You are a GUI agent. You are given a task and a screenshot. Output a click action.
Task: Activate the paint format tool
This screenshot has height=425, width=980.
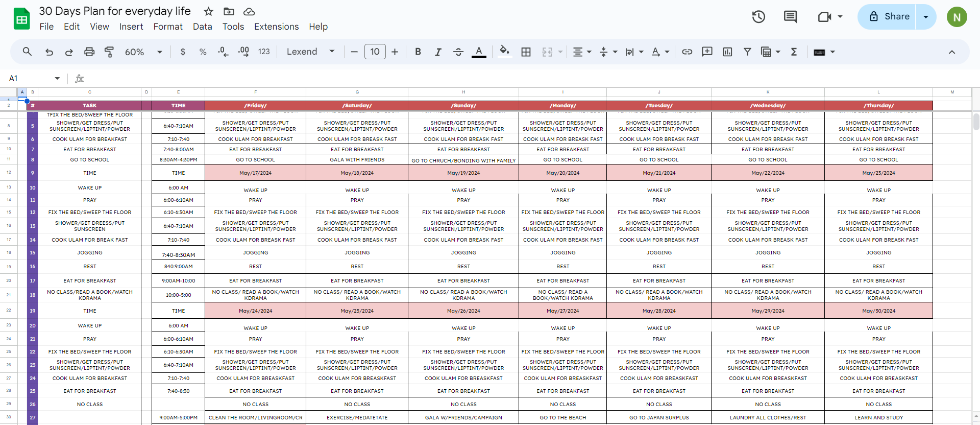(109, 52)
